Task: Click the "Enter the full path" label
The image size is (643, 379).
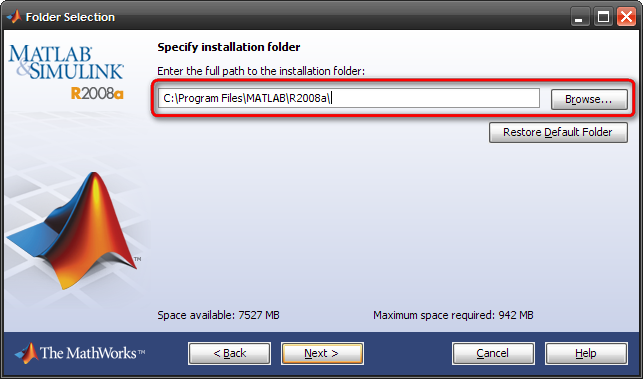Action: (261, 71)
